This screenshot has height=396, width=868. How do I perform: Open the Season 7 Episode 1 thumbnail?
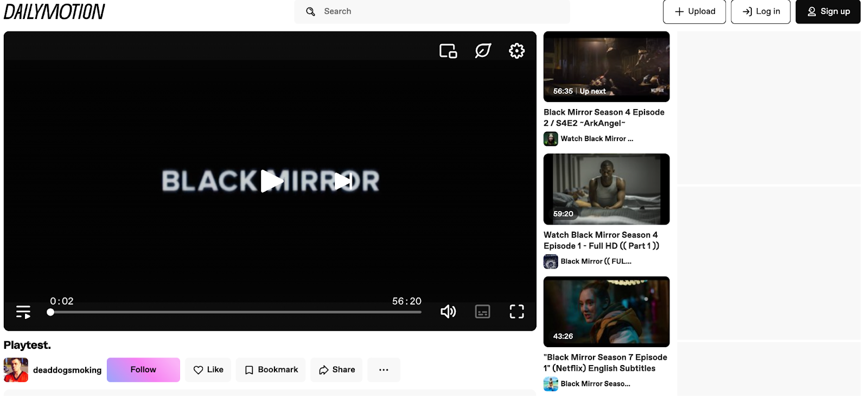[x=607, y=312]
